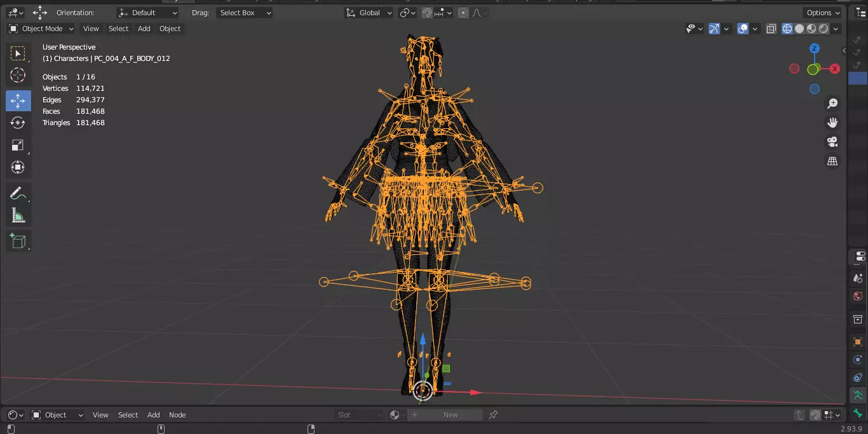Open the overlays options dropdown arrow
868x434 pixels.
[755, 29]
